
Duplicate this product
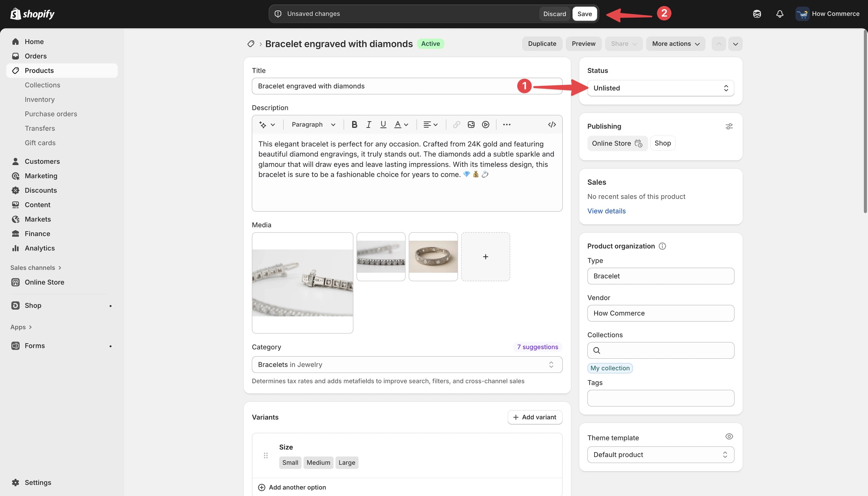(x=542, y=44)
